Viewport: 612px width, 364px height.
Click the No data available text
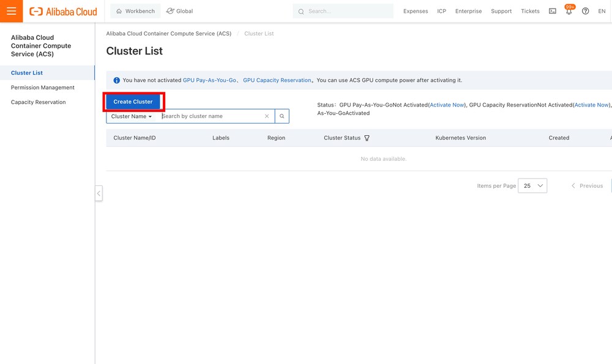383,159
